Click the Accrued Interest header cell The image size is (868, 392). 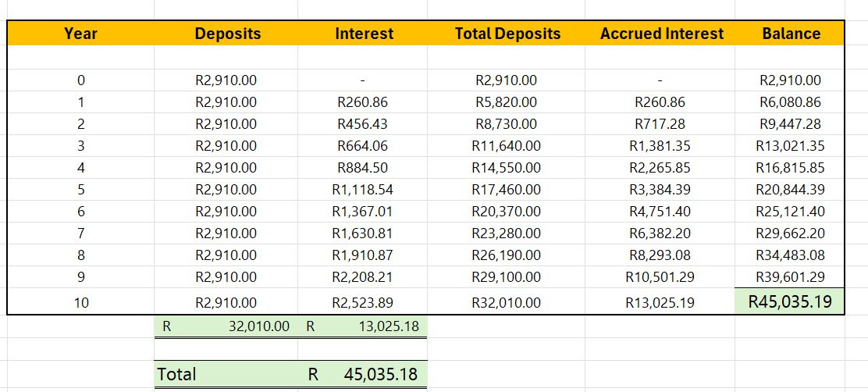[x=660, y=34]
